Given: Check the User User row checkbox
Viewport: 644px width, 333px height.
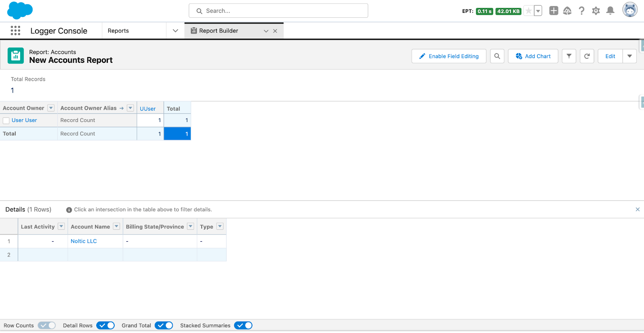Looking at the screenshot, I should (6, 120).
